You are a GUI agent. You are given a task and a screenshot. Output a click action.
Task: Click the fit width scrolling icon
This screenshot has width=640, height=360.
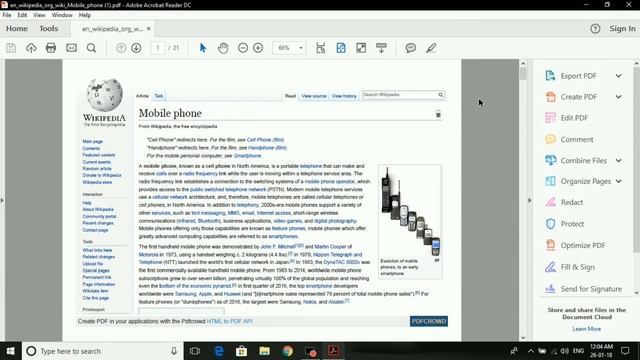pyautogui.click(x=321, y=48)
